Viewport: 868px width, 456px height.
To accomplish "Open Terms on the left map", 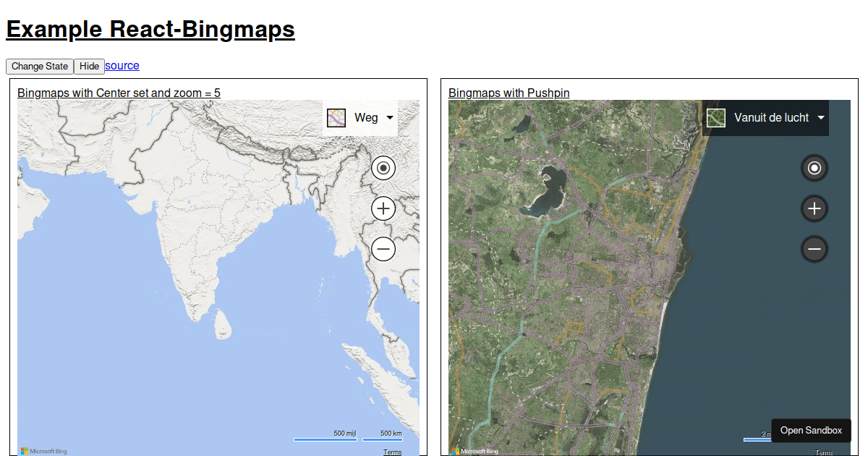I will (392, 452).
